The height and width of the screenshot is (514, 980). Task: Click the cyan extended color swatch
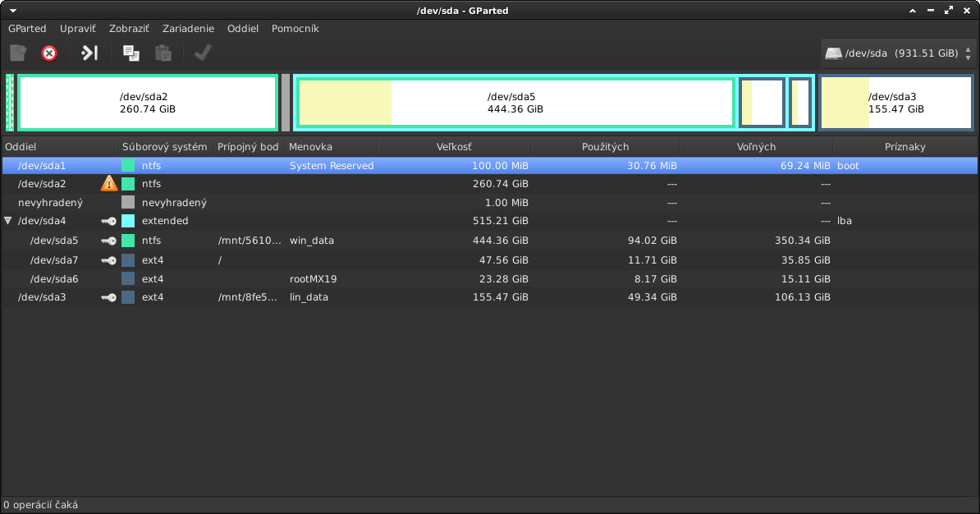tap(128, 221)
